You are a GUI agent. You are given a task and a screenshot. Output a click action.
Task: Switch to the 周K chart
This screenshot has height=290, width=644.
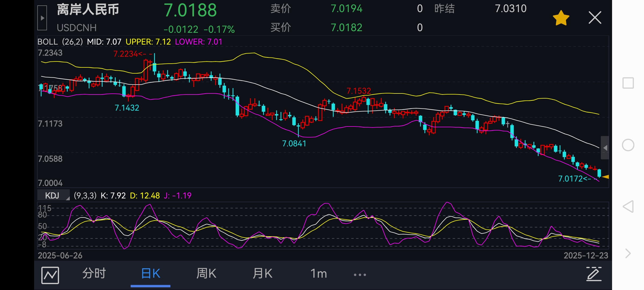click(206, 274)
